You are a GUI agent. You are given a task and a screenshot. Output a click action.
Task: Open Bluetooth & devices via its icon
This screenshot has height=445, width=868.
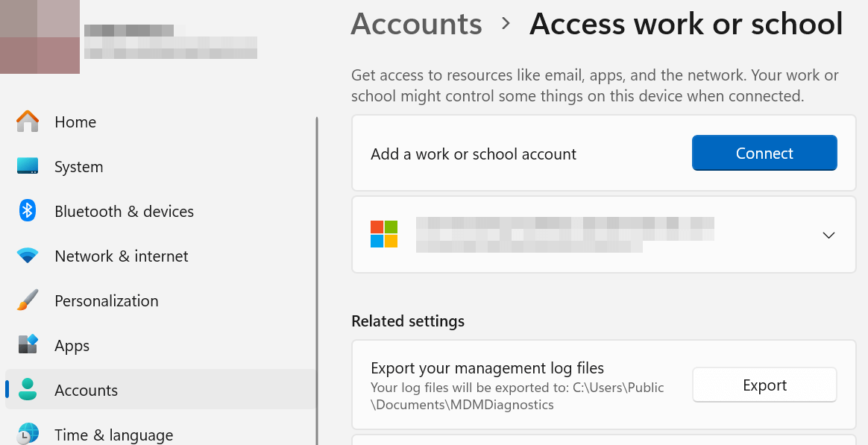click(28, 211)
